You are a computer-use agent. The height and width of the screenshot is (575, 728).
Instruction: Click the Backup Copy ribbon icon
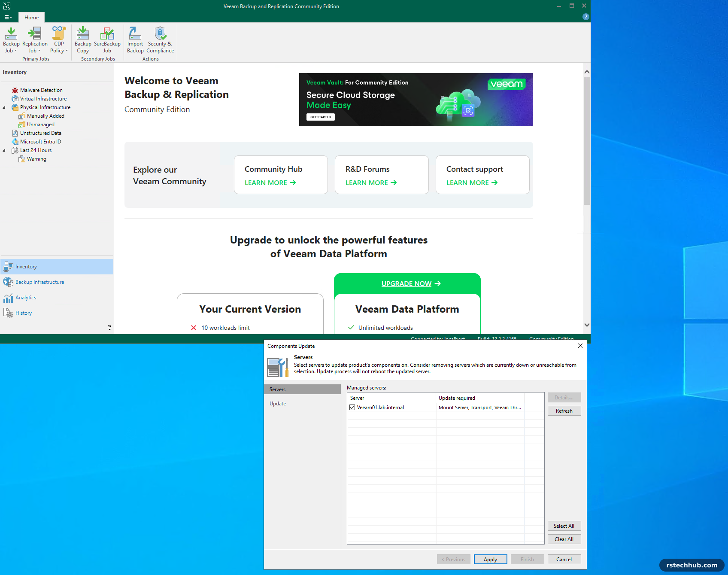83,40
